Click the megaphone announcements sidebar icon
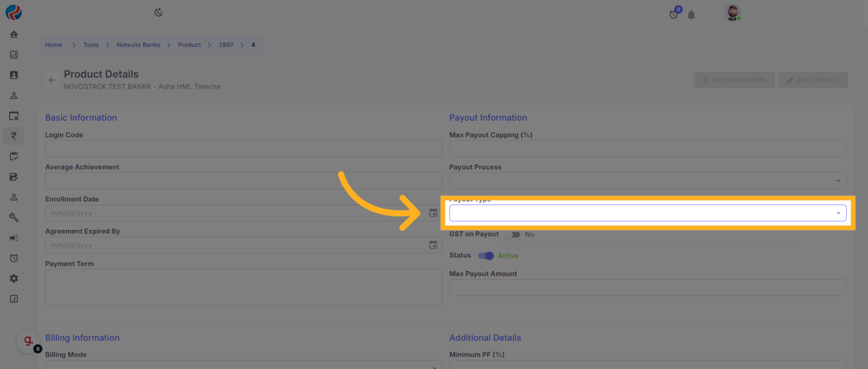Image resolution: width=868 pixels, height=369 pixels. click(x=14, y=238)
